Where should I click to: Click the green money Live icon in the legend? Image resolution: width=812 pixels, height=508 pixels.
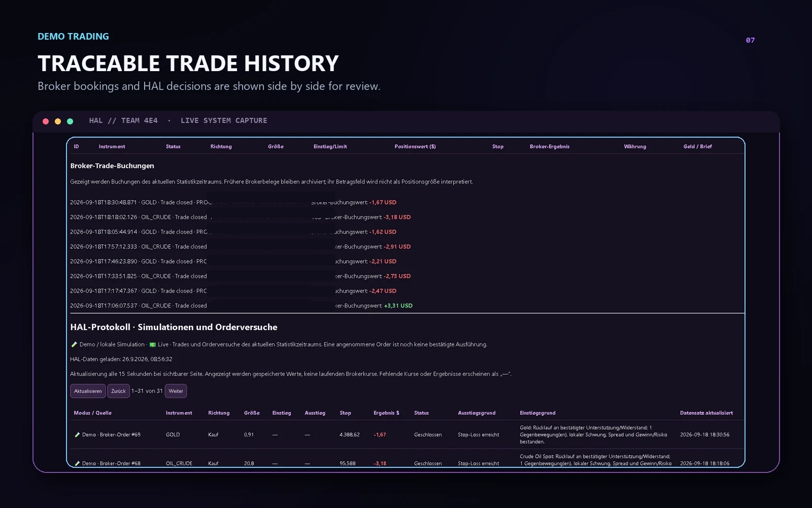point(152,344)
